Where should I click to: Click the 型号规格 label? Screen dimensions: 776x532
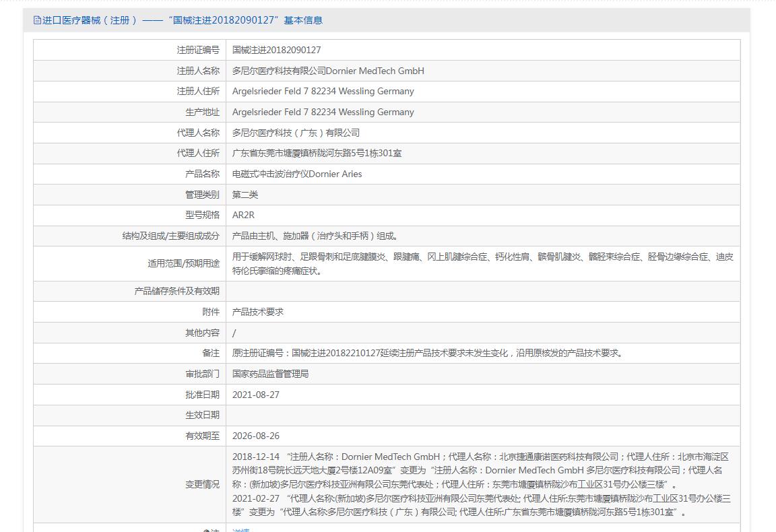[202, 215]
